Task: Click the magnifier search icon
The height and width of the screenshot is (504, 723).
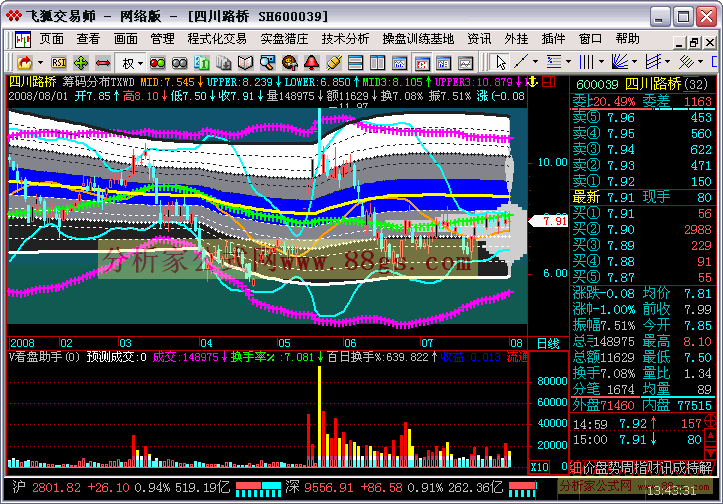Action: [x=267, y=63]
